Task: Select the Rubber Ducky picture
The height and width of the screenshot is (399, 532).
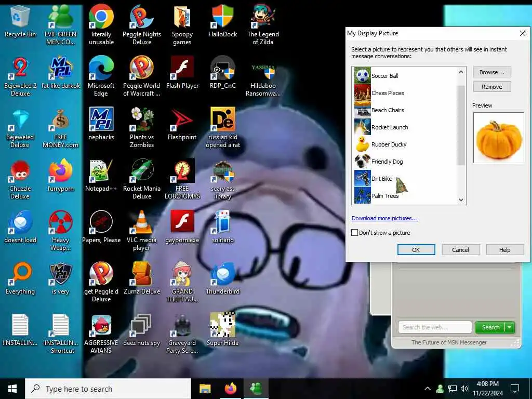Action: tap(405, 144)
